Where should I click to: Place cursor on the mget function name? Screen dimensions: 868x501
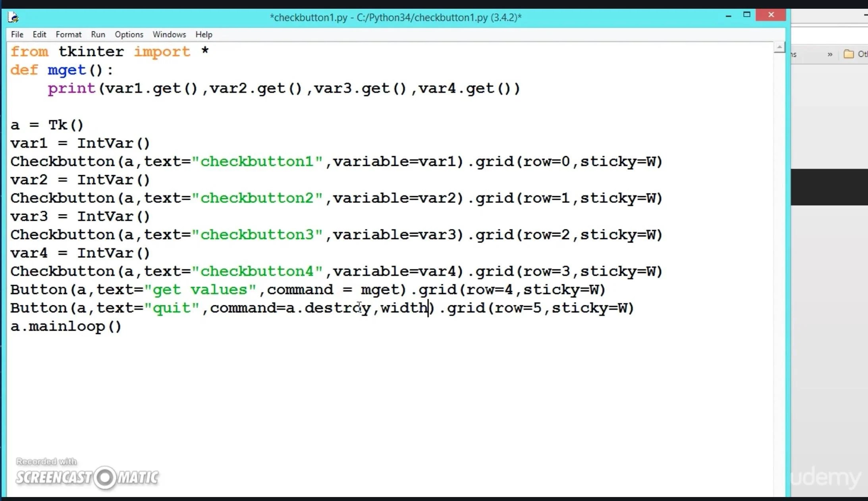pyautogui.click(x=67, y=70)
